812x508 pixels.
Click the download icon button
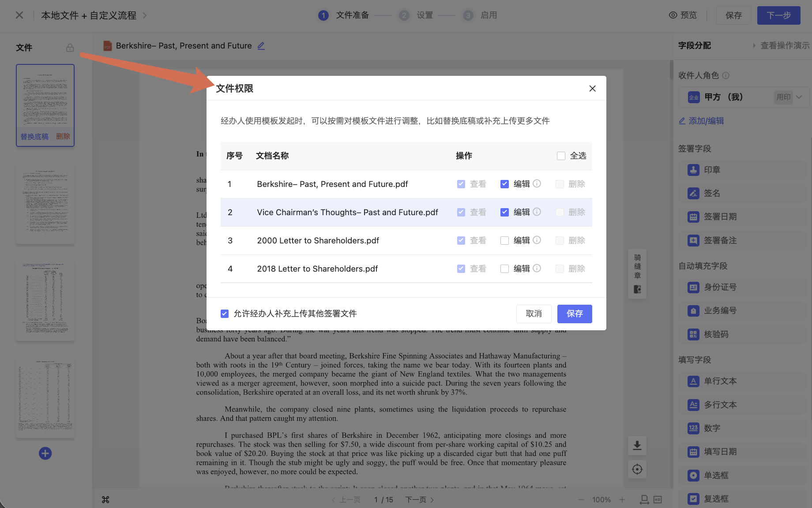(637, 445)
